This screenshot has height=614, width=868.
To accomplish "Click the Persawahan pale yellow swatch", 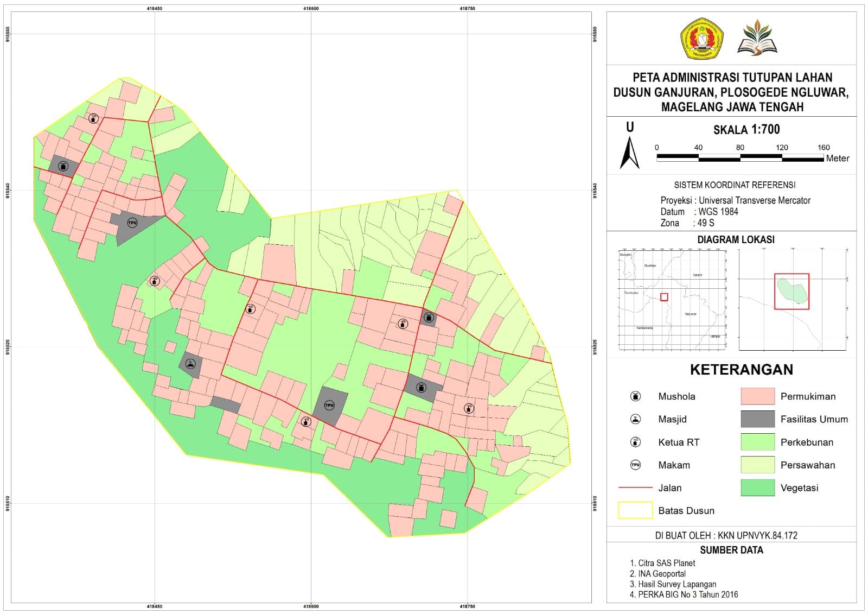I will [x=757, y=465].
